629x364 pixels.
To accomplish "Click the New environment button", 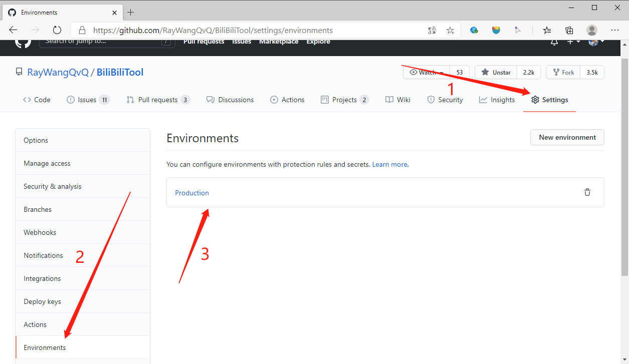I will click(567, 137).
